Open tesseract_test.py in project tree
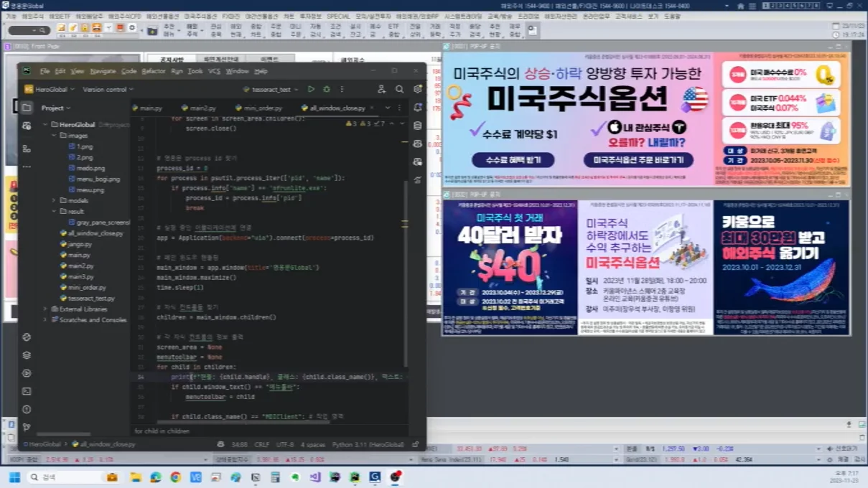Image resolution: width=868 pixels, height=488 pixels. click(x=86, y=298)
